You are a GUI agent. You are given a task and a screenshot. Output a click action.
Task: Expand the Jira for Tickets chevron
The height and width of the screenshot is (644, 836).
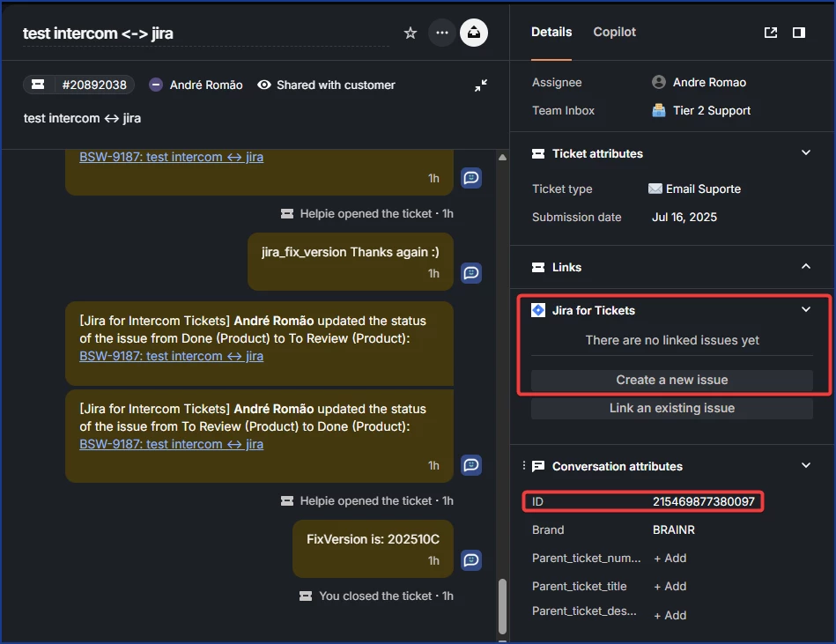pos(806,310)
